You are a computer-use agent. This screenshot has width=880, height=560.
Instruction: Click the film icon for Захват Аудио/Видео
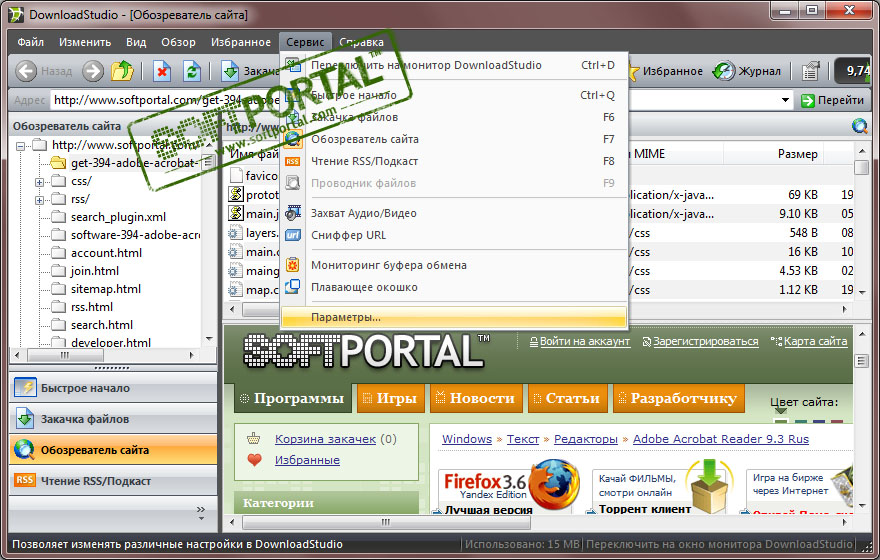click(292, 213)
